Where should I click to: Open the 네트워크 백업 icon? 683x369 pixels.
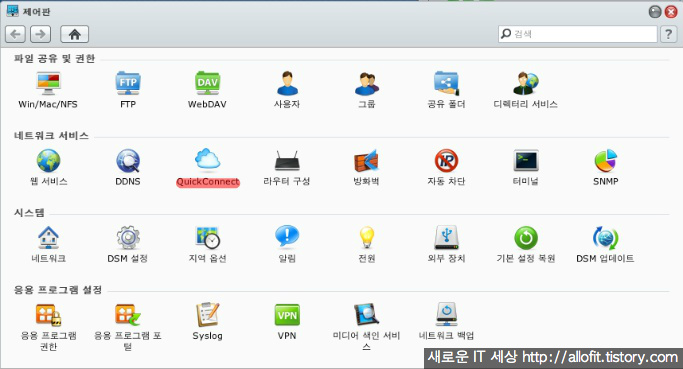[446, 315]
